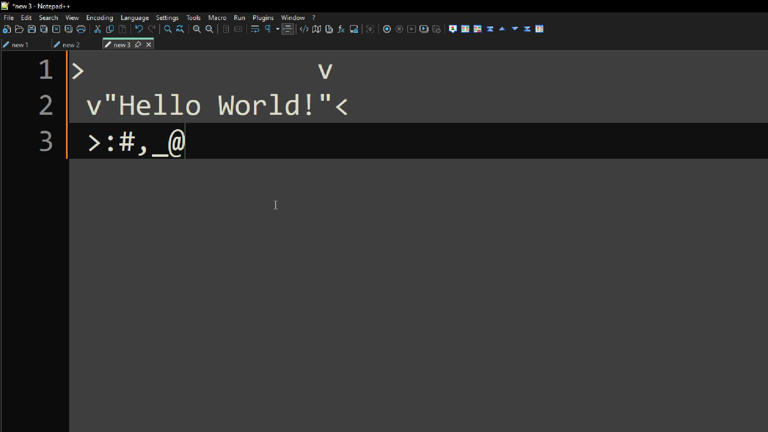
Task: Pin the new 3 tab
Action: 138,45
